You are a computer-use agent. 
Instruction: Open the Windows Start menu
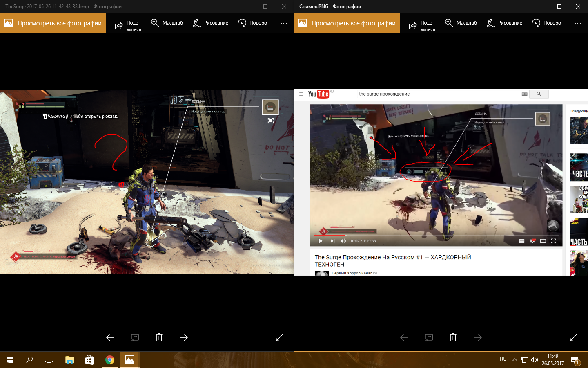[10, 360]
